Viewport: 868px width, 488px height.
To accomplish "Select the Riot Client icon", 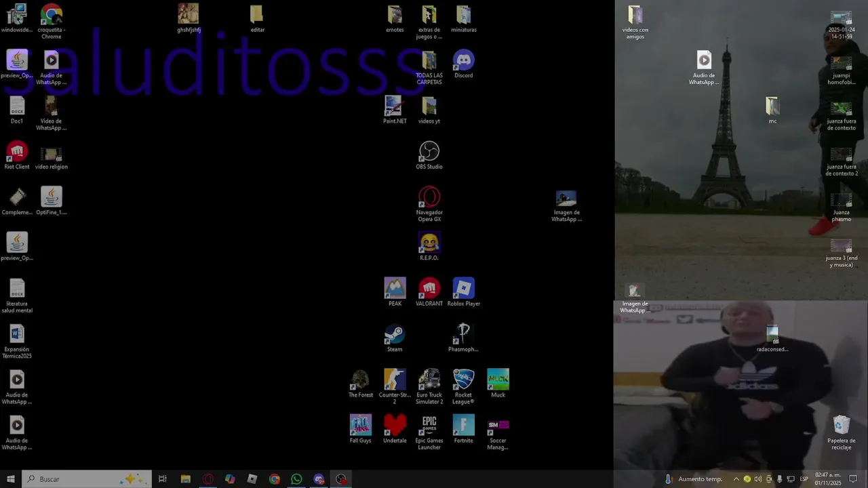I will tap(17, 155).
